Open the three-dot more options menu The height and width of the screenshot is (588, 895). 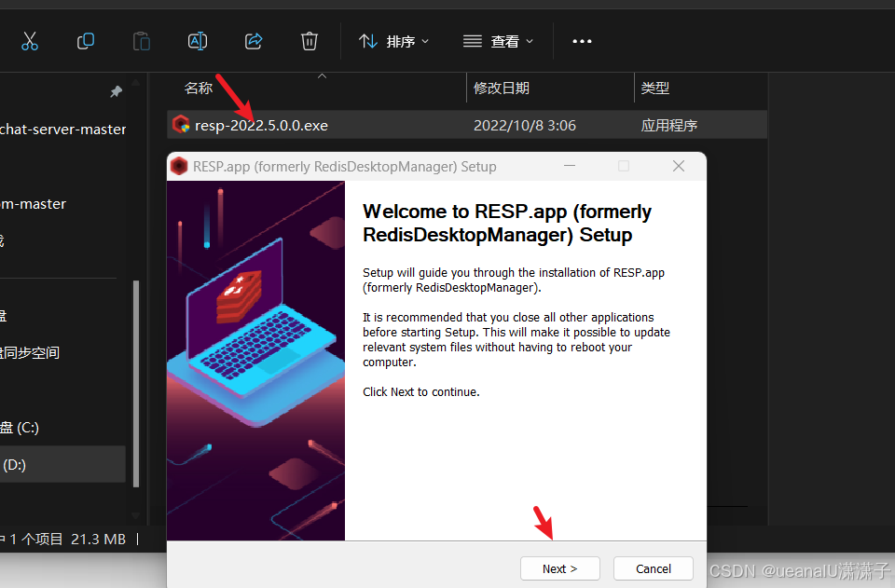[582, 41]
